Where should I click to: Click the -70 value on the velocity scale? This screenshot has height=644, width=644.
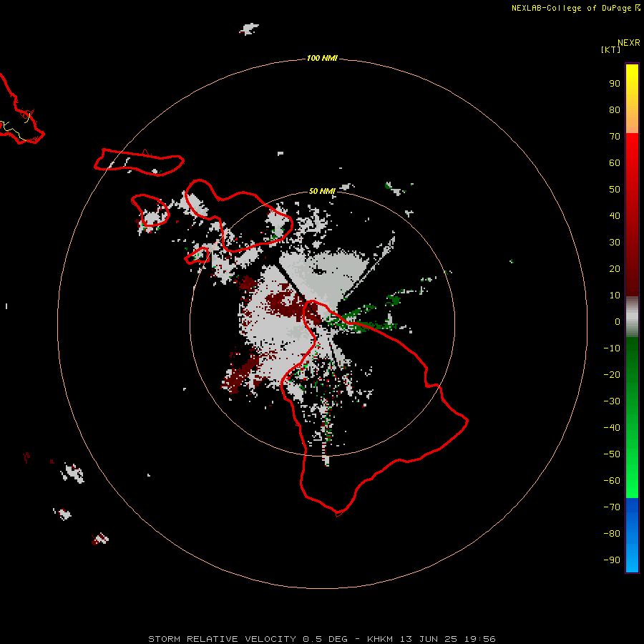click(612, 507)
